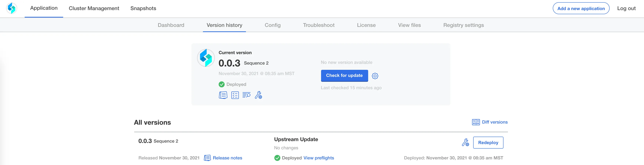Click the wrench icon in Current version card
Image resolution: width=644 pixels, height=165 pixels.
pyautogui.click(x=258, y=95)
